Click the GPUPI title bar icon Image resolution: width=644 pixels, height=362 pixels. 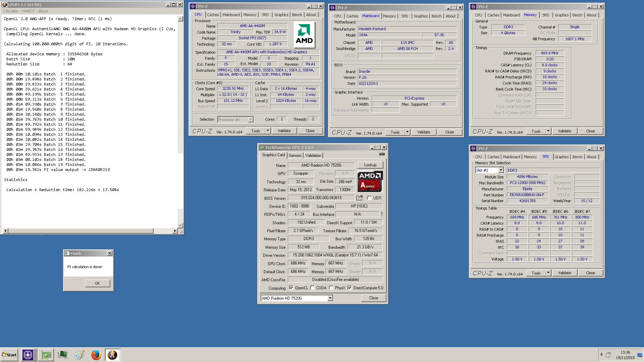5,5
